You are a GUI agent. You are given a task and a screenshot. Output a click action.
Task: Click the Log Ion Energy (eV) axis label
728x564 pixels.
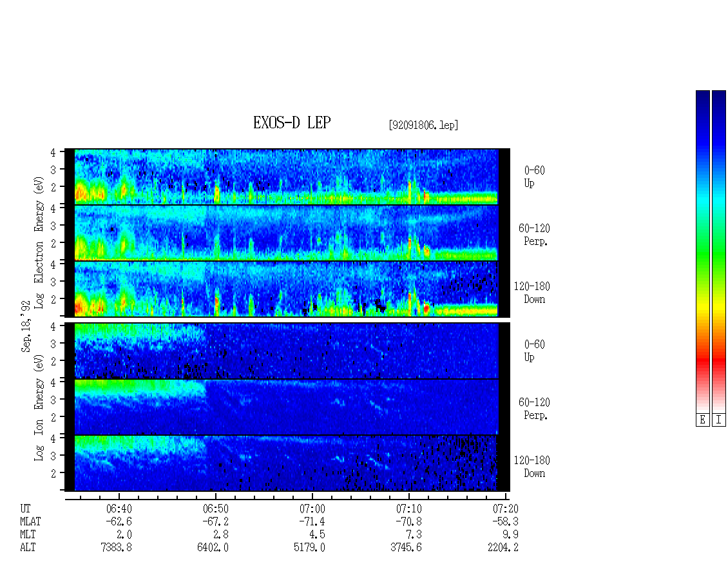click(39, 407)
